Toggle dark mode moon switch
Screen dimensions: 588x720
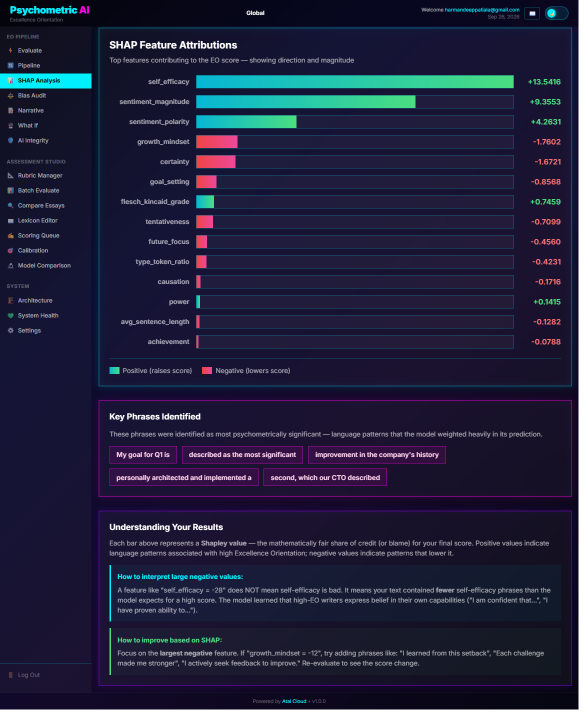[x=556, y=13]
